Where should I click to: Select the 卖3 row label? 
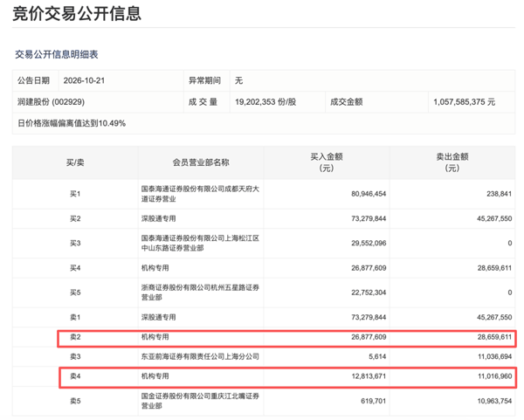click(75, 356)
